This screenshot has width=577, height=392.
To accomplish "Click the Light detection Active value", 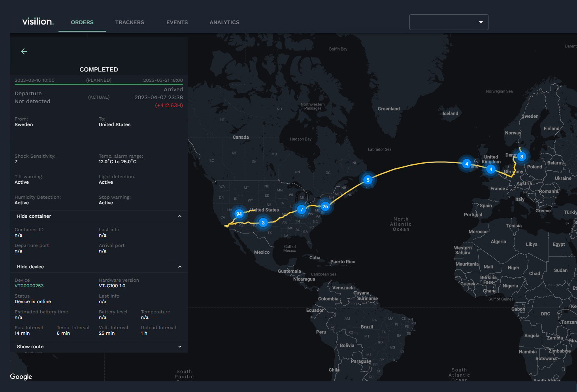I will click(x=106, y=182).
